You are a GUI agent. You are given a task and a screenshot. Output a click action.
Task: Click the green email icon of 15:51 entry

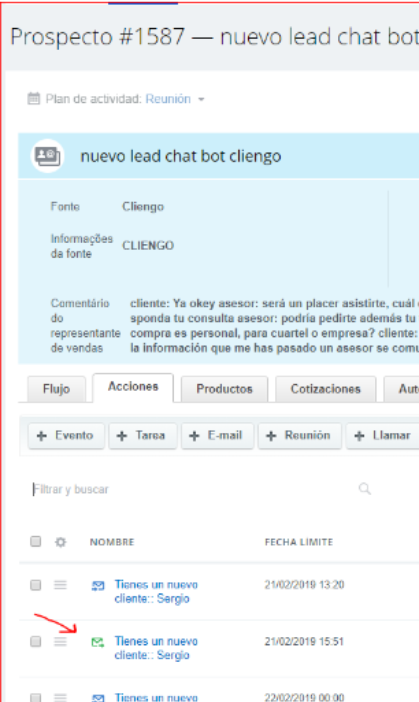[98, 642]
